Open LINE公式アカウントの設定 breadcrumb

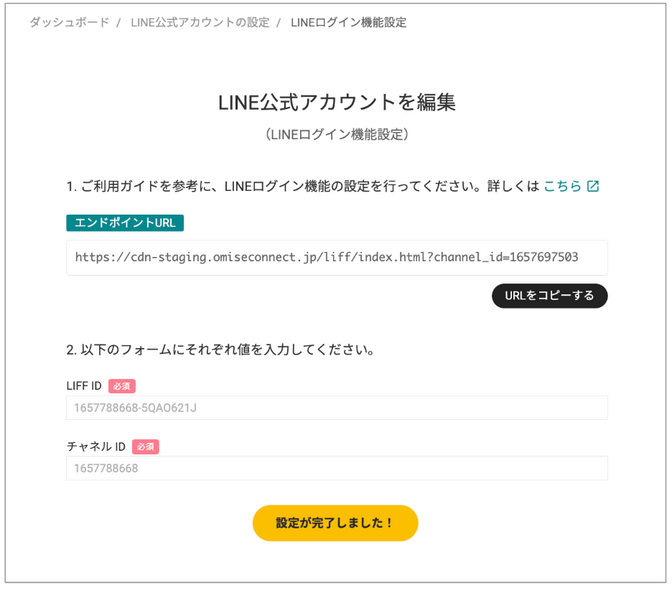coord(200,22)
